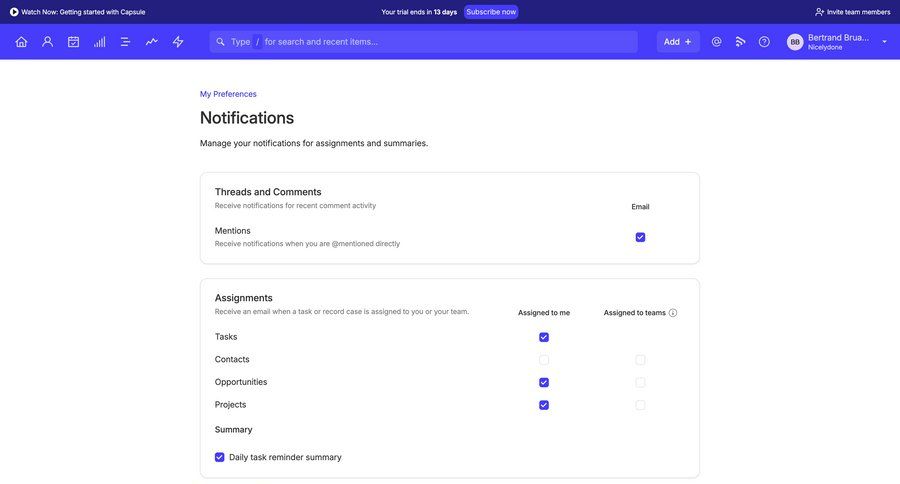This screenshot has width=900, height=484.
Task: Open the Help question mark icon
Action: tap(764, 42)
